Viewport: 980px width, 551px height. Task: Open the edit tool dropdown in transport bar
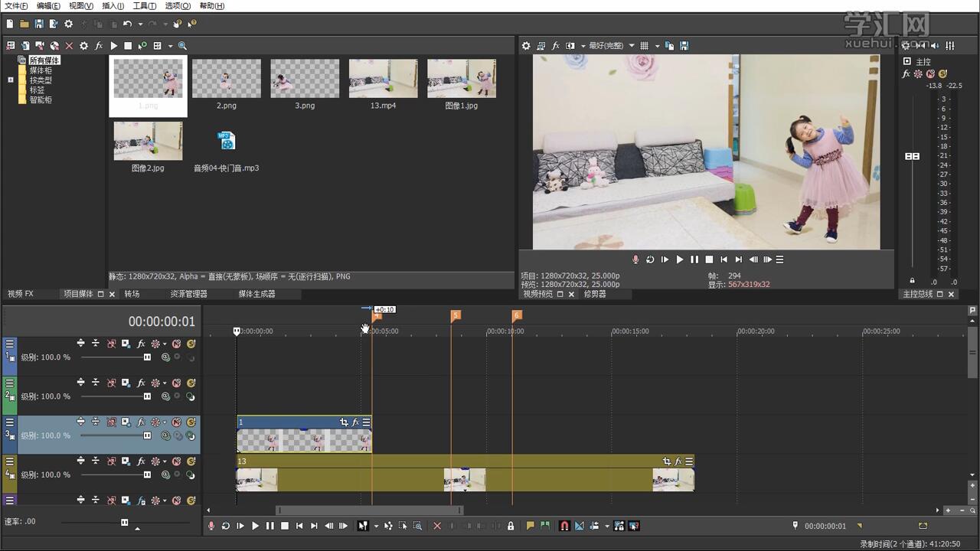(376, 527)
